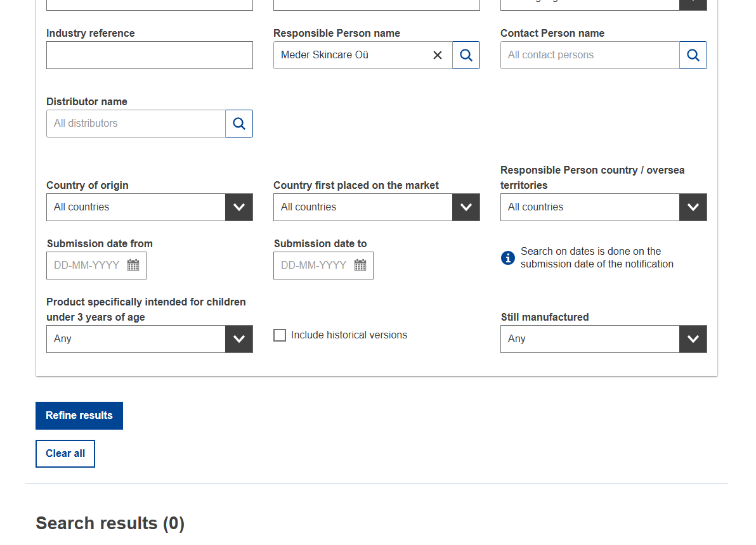Clear the Meder Skincare Oü entry

[x=438, y=55]
